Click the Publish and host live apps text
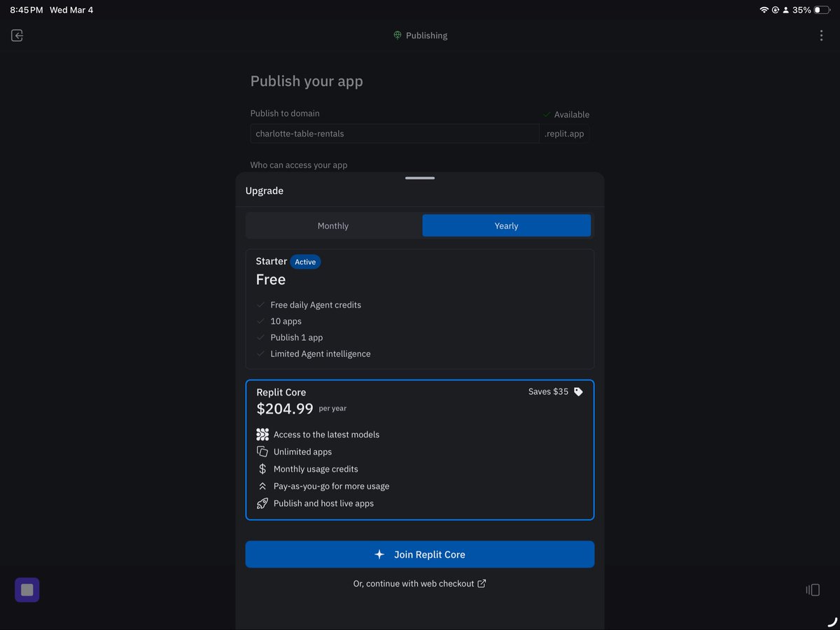This screenshot has width=840, height=630. (323, 503)
